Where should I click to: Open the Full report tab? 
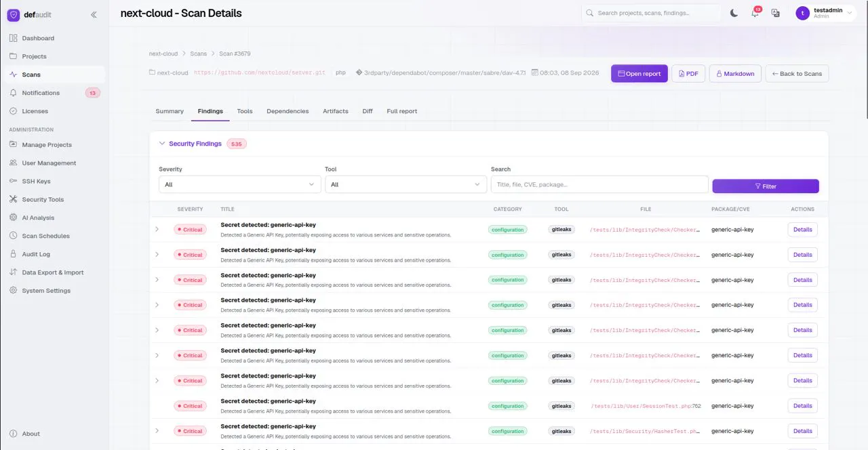402,111
